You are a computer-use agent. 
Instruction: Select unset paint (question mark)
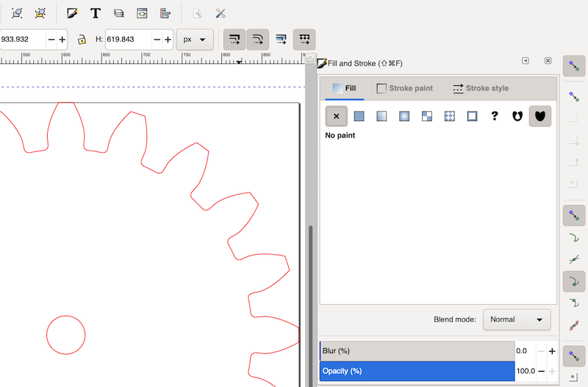pos(495,116)
